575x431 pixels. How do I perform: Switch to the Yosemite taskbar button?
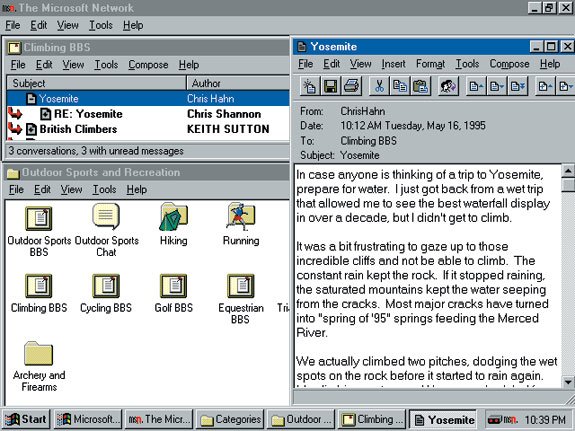[443, 419]
